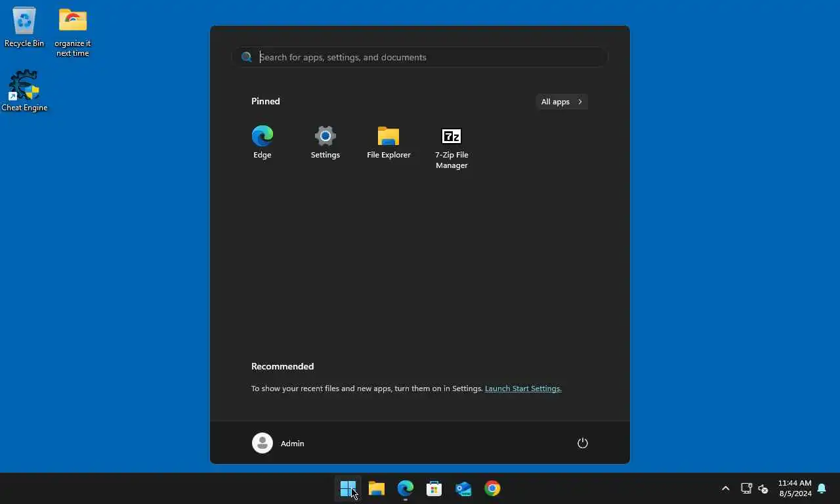This screenshot has width=840, height=504.
Task: Launch Google Chrome from the taskbar
Action: (x=492, y=488)
